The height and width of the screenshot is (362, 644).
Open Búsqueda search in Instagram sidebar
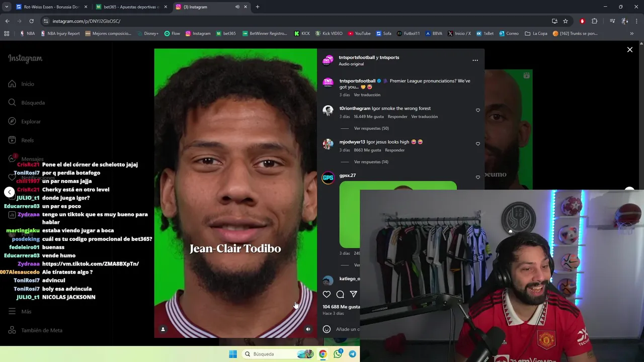[x=12, y=103]
